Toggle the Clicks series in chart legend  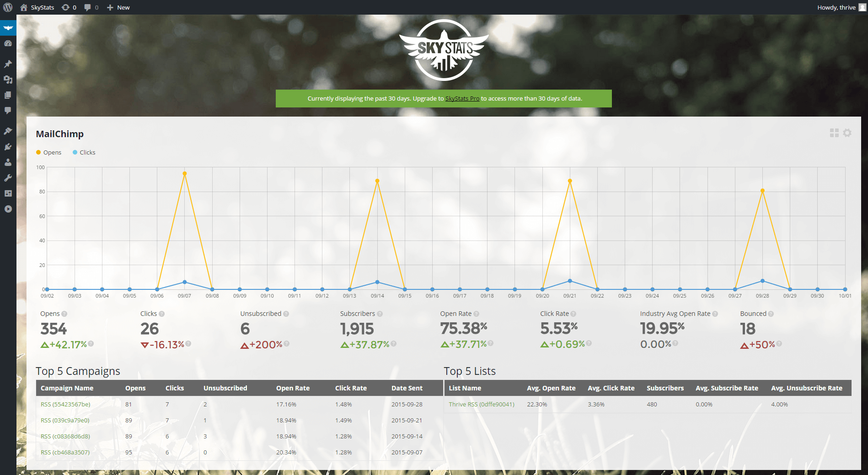(x=84, y=152)
